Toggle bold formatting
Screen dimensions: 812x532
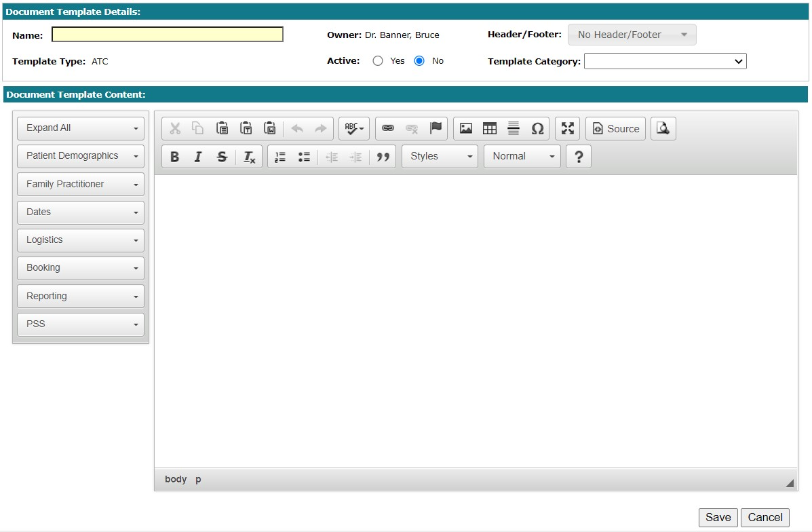[174, 157]
